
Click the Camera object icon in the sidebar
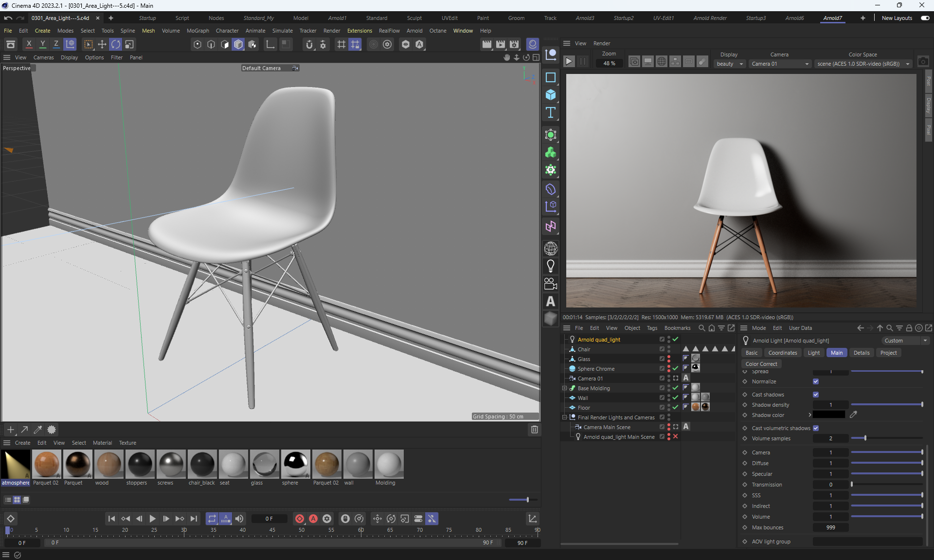point(551,284)
